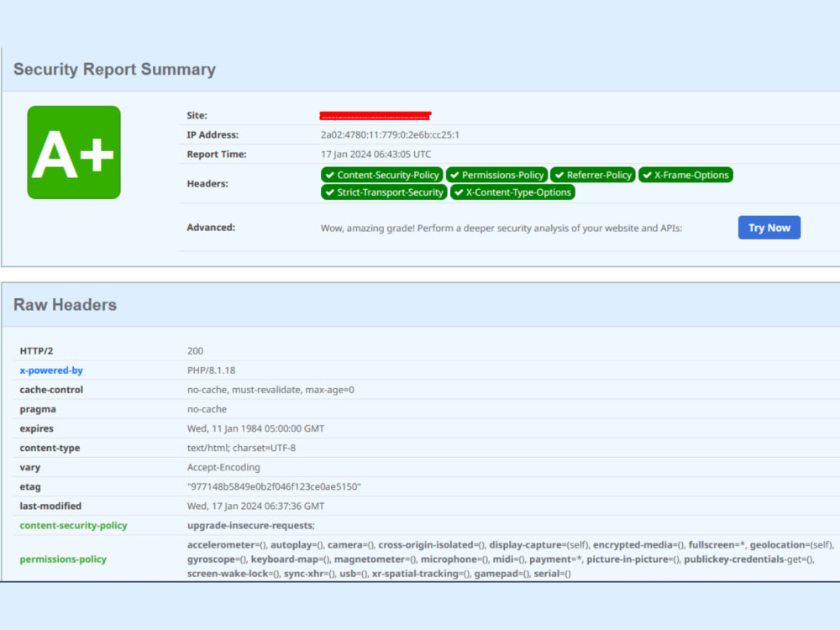Viewport: 840px width, 630px height.
Task: Follow the content-security-policy link
Action: click(x=73, y=525)
